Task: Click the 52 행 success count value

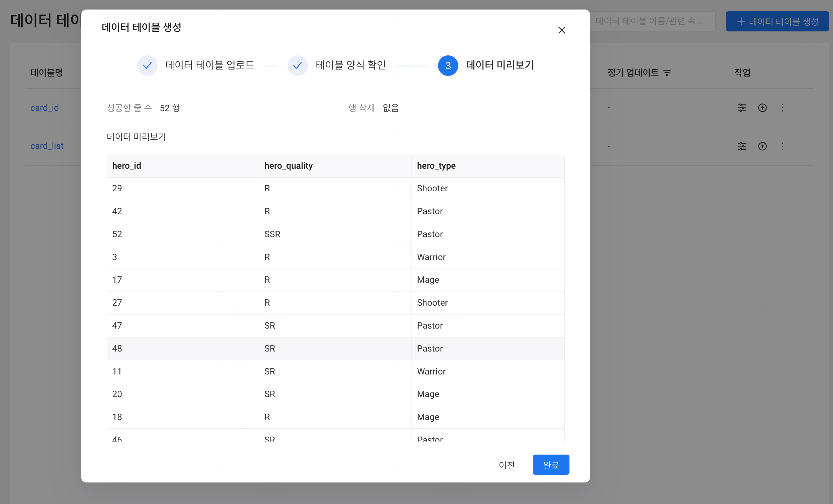Action: [x=170, y=108]
